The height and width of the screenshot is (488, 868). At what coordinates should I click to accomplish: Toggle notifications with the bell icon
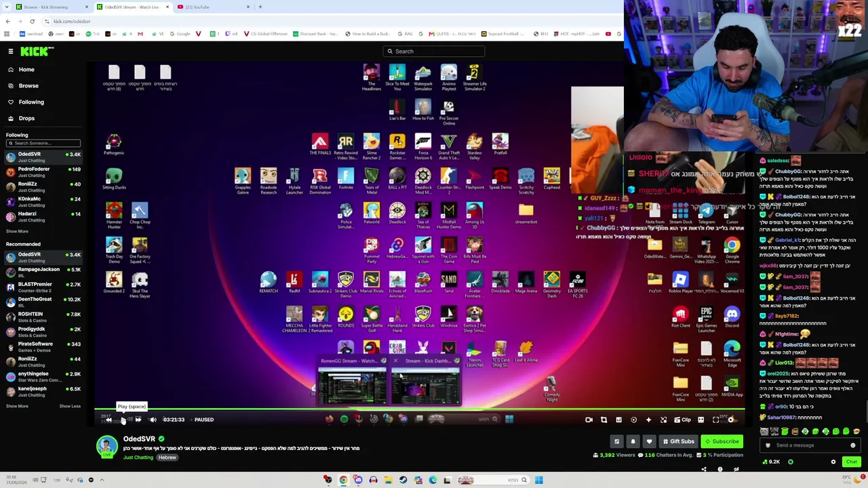(633, 442)
